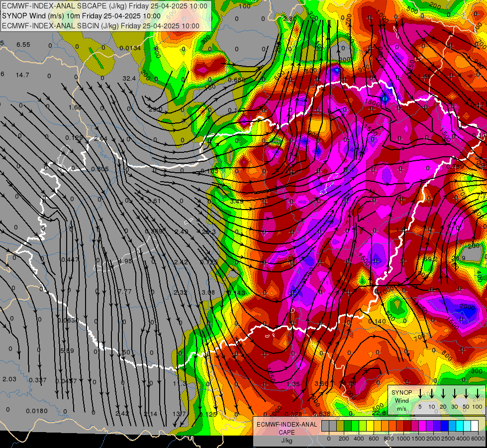Viewport: 487px width, 448px height.
Task: Click the 30 m/s wind arrow in legend
Action: coord(455,394)
